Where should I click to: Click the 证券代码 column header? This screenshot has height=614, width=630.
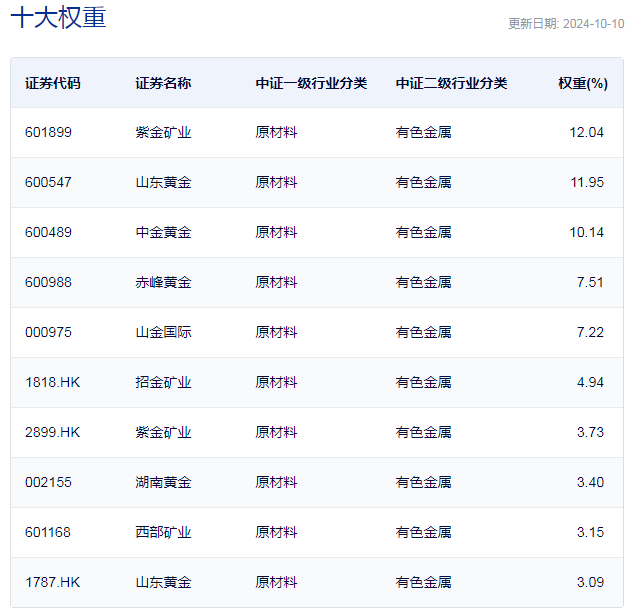click(x=53, y=83)
